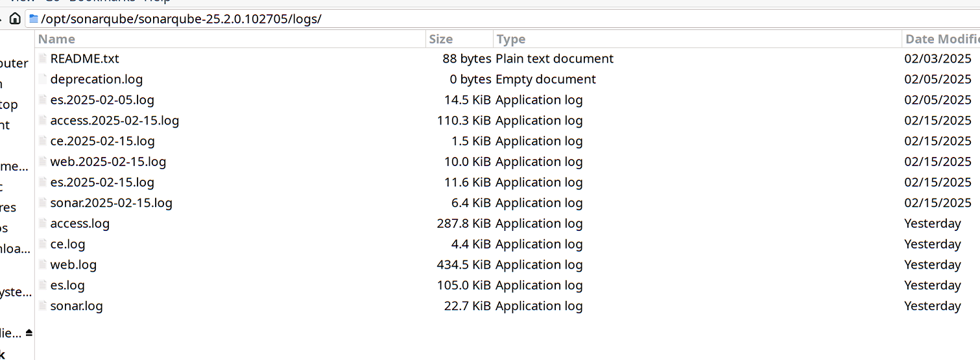980x360 pixels.
Task: Select the ce.2025-02-15.log file name
Action: (x=102, y=141)
